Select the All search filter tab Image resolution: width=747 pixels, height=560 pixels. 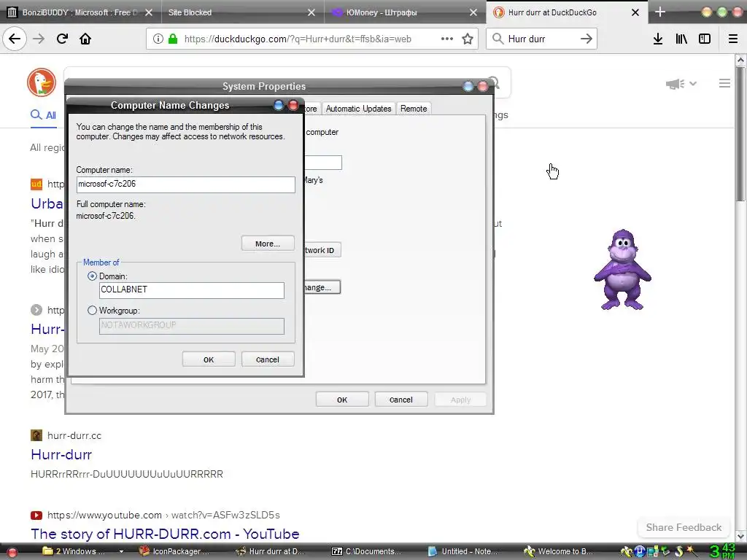(43, 114)
